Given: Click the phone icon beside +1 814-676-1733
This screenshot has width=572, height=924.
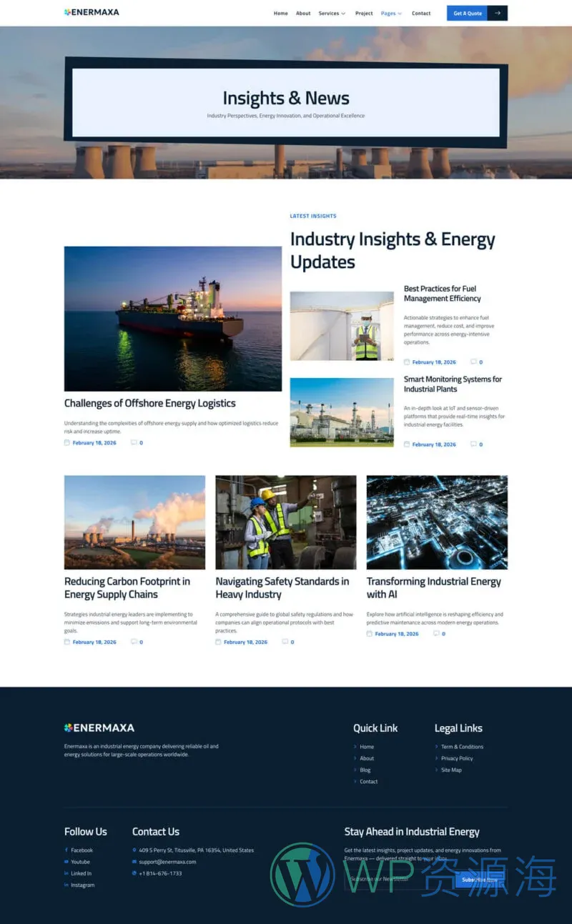Looking at the screenshot, I should tap(134, 873).
